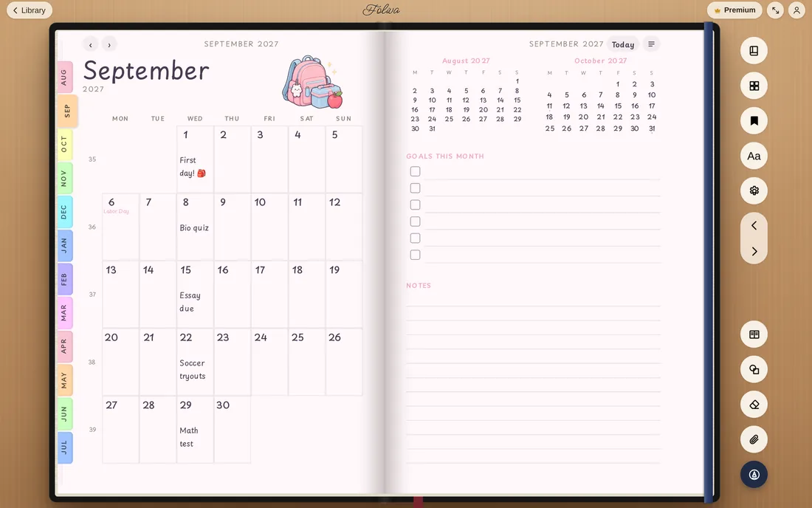Check the third goal checkbox
Image resolution: width=812 pixels, height=508 pixels.
[416, 205]
